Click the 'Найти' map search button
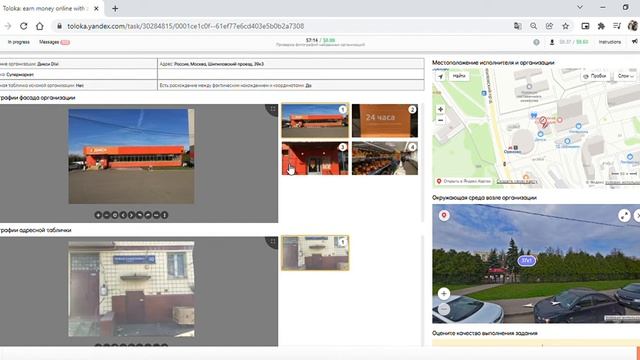 tap(459, 76)
